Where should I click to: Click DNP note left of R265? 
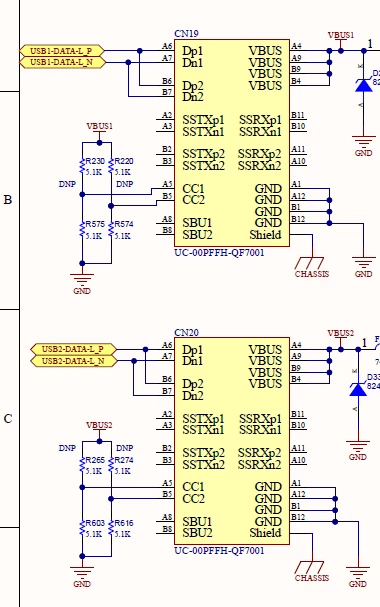[67, 448]
